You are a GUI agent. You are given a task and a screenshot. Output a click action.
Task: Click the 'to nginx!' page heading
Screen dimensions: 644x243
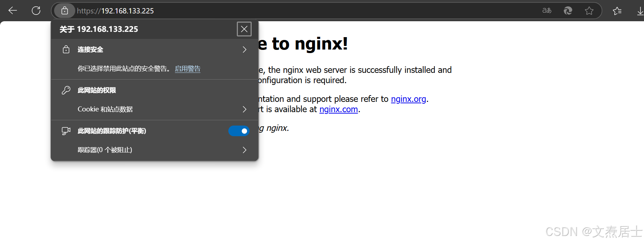pyautogui.click(x=303, y=44)
